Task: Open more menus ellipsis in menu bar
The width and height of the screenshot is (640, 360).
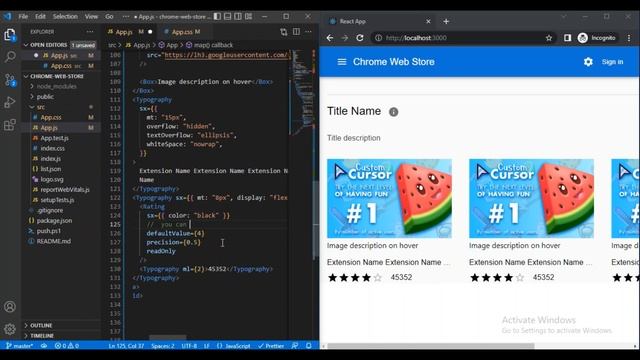Action: [x=126, y=16]
